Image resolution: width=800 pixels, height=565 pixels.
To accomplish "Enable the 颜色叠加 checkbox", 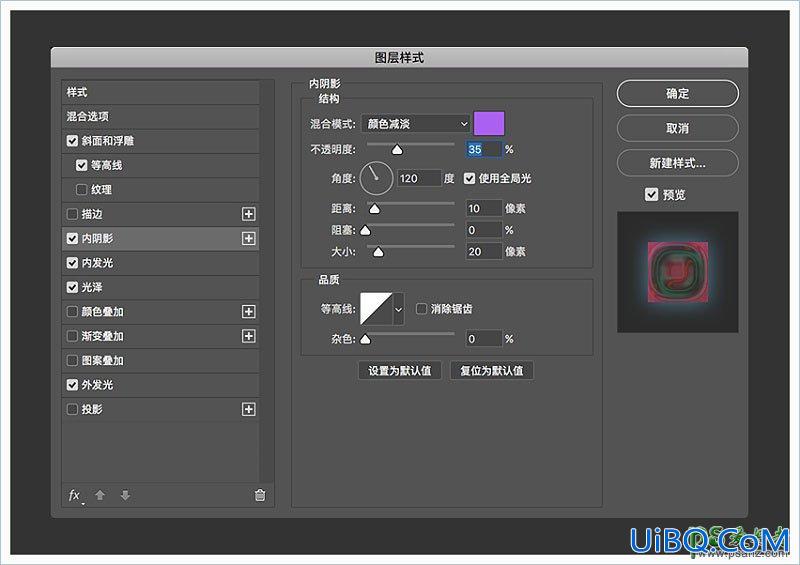I will point(72,311).
